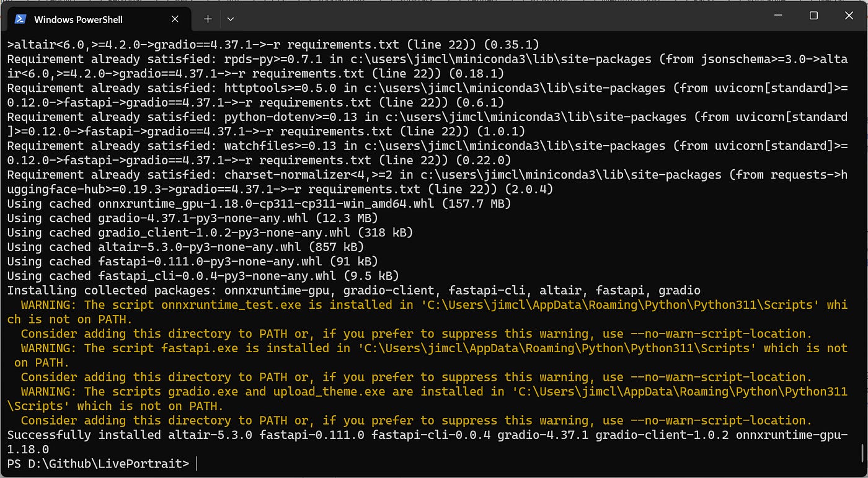Click the PS D:\Github\LivePortrait> prompt line
The height and width of the screenshot is (478, 868).
click(98, 463)
